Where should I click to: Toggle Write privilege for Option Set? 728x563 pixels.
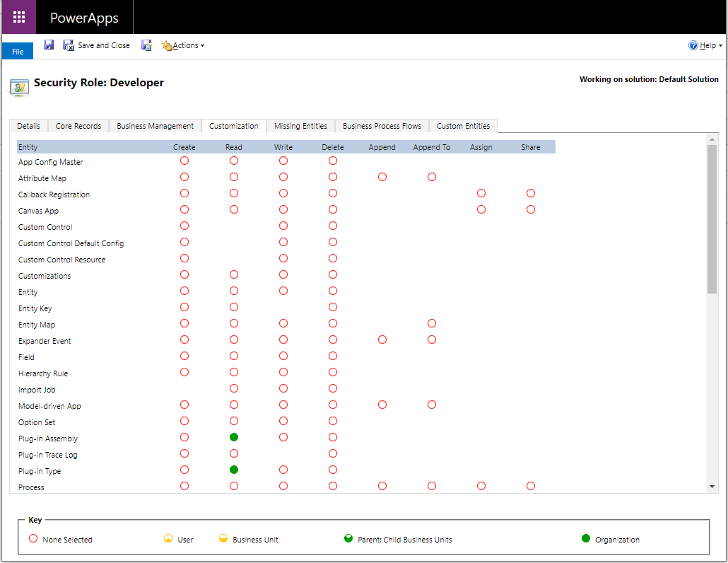coord(283,421)
